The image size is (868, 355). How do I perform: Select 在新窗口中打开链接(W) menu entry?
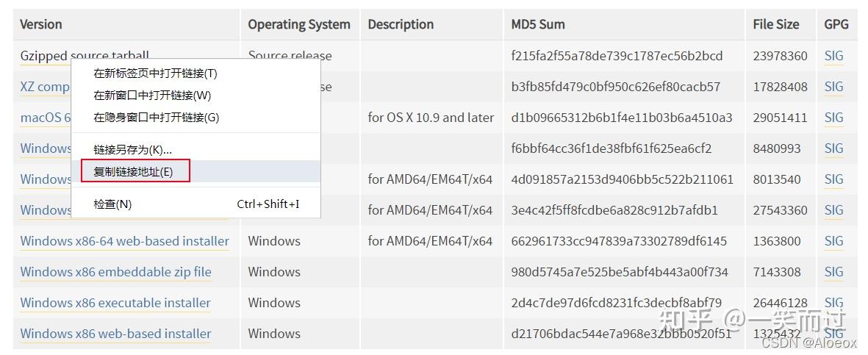[x=152, y=96]
